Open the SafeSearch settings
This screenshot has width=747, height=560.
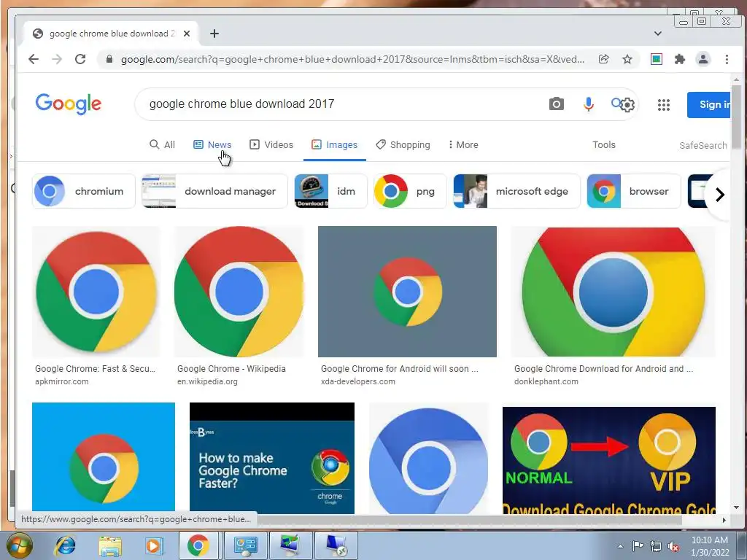click(x=703, y=145)
